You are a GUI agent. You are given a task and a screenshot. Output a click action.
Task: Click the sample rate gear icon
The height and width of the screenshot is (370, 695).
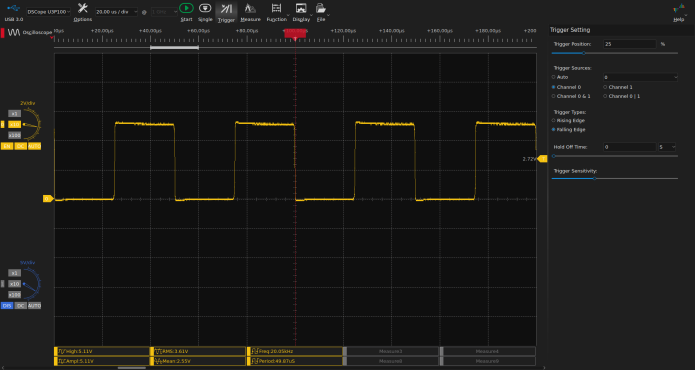tap(144, 12)
